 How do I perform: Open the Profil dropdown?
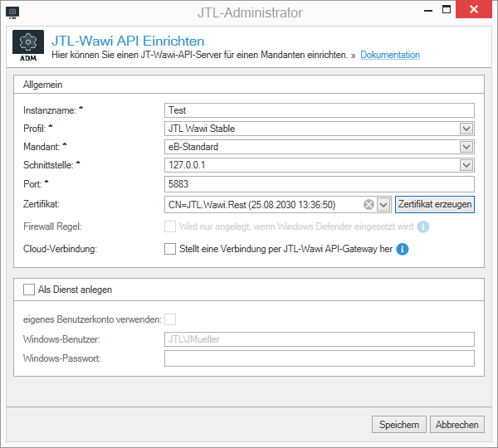(466, 129)
